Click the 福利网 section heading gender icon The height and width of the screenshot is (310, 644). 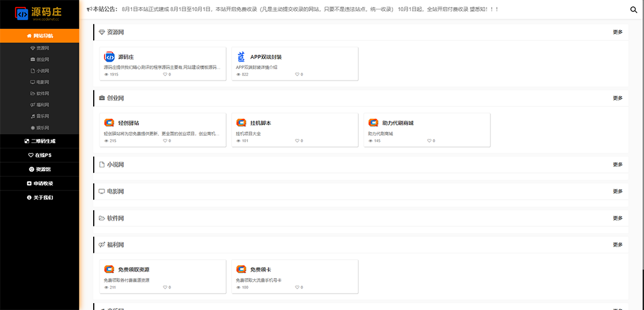(102, 245)
